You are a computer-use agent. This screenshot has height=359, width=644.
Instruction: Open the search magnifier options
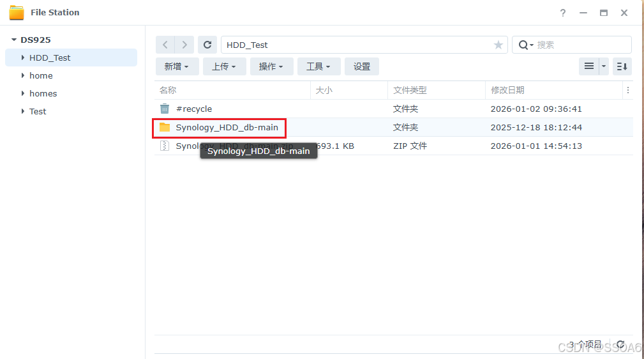tap(526, 45)
